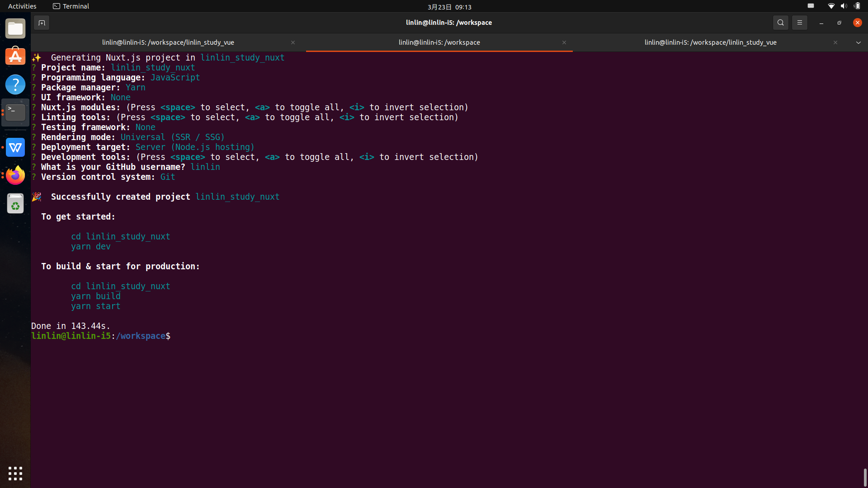Close the /workspace tab
The height and width of the screenshot is (488, 868).
coord(564,42)
